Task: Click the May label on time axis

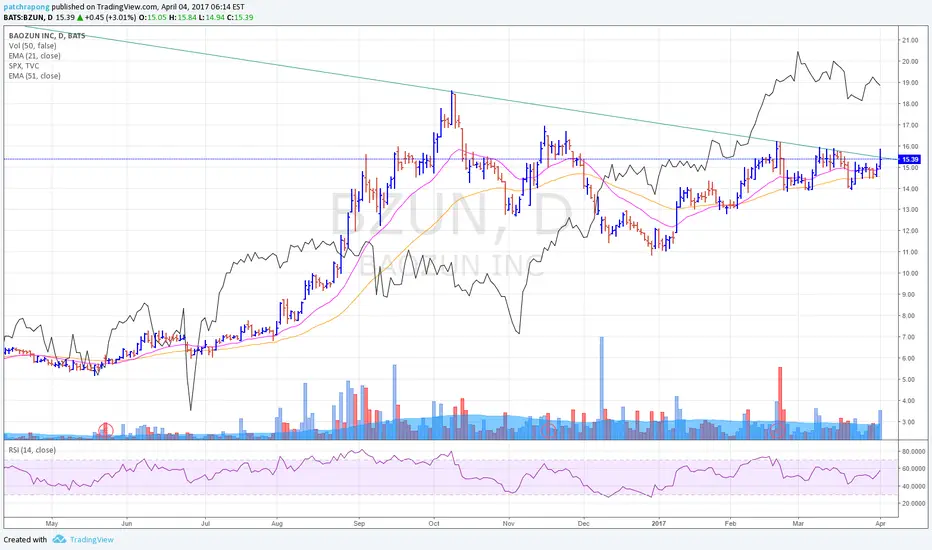Action: (x=52, y=524)
